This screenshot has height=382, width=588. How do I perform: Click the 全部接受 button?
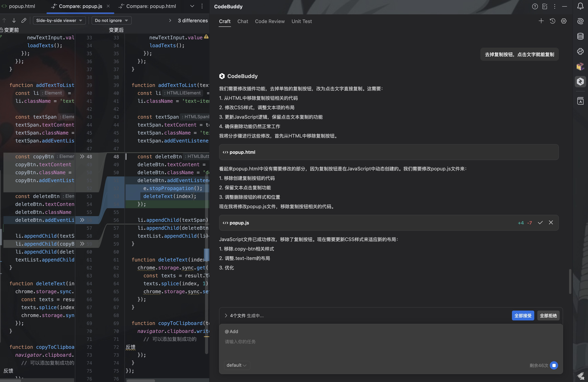(x=523, y=316)
